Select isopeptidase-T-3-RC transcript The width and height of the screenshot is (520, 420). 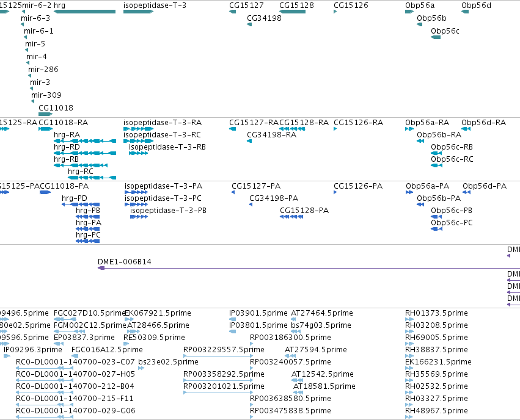138,141
